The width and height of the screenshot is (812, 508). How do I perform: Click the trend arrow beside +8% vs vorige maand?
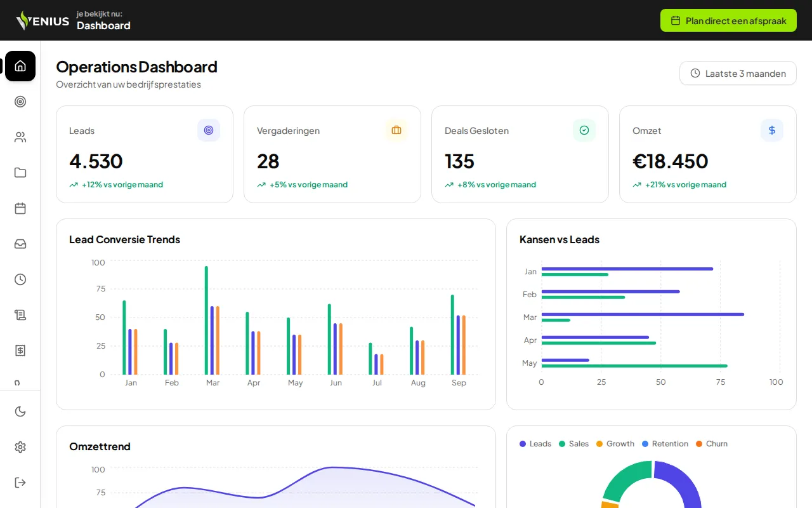(x=449, y=185)
